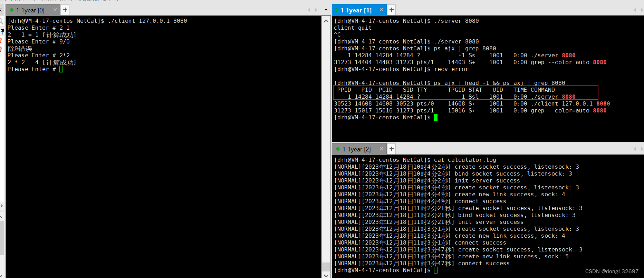
Task: Click the '除0错误' error line
Action: pos(20,49)
